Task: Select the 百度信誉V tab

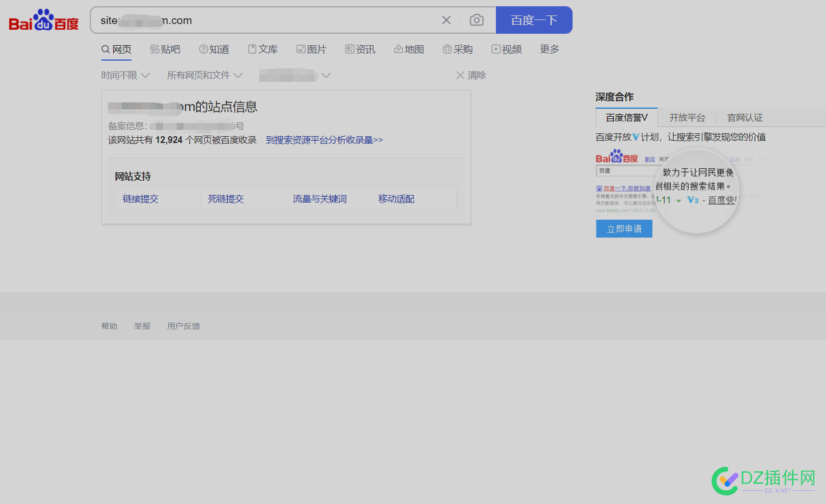Action: coord(626,117)
